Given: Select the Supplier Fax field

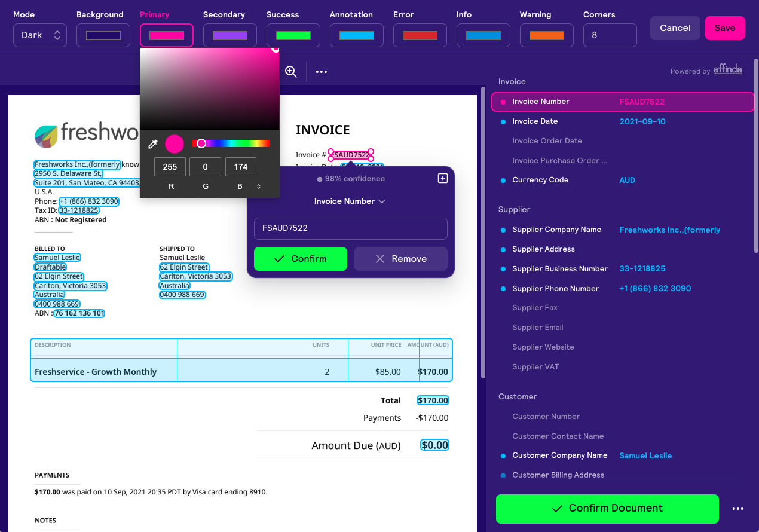Looking at the screenshot, I should point(623,308).
